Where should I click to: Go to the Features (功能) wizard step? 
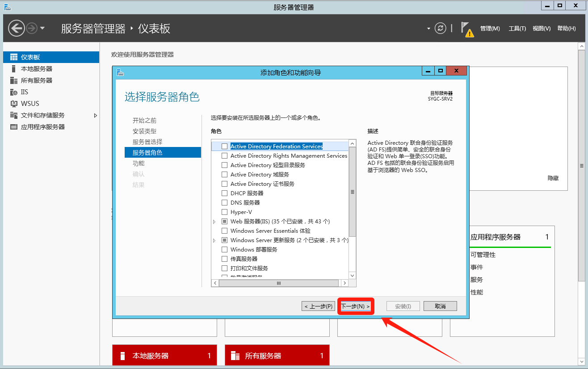(139, 164)
